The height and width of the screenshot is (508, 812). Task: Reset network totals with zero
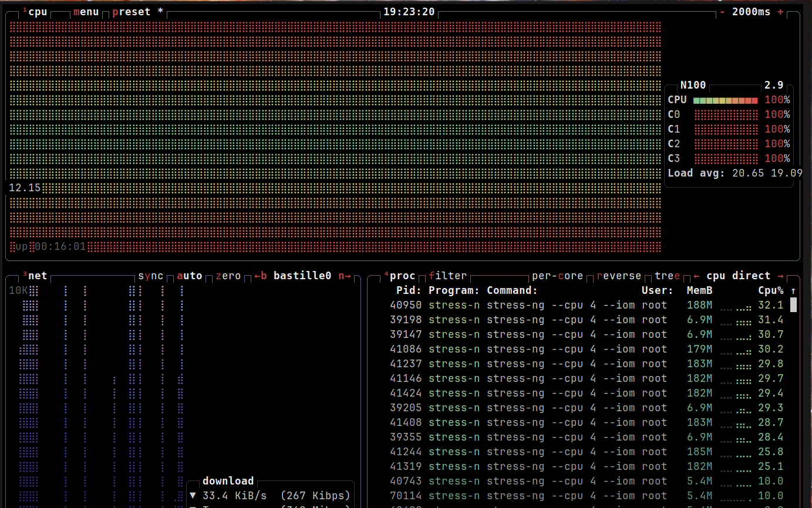click(228, 276)
